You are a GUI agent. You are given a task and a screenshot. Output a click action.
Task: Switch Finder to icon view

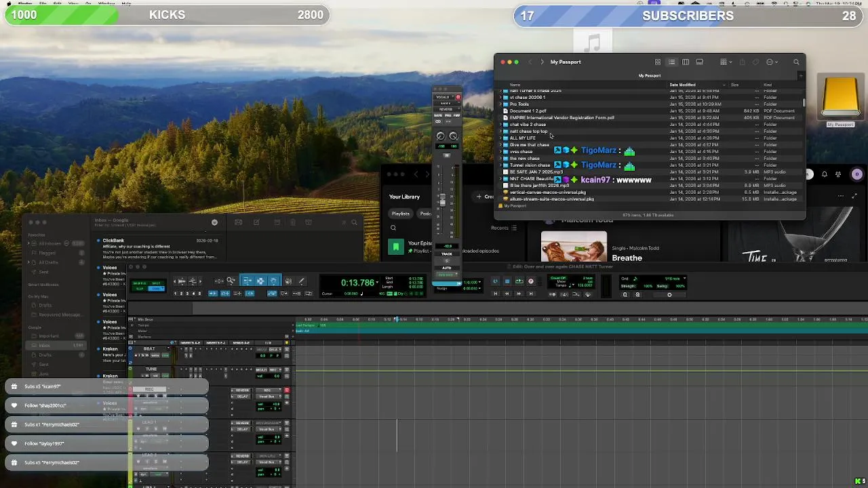click(657, 62)
